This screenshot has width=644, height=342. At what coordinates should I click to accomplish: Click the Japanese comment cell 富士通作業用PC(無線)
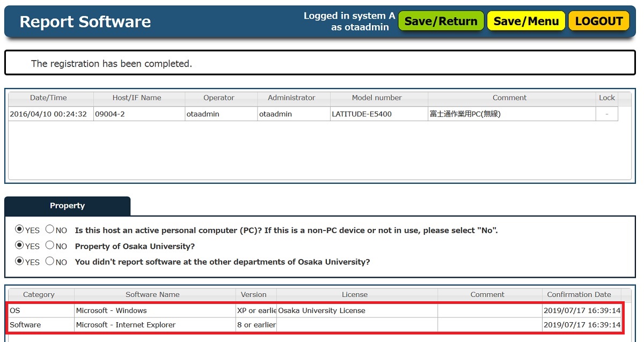pyautogui.click(x=512, y=114)
